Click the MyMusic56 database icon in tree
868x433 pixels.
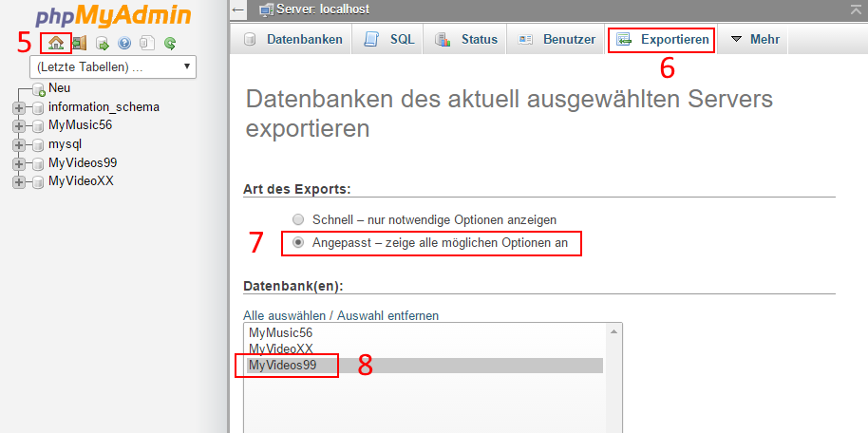pos(38,126)
